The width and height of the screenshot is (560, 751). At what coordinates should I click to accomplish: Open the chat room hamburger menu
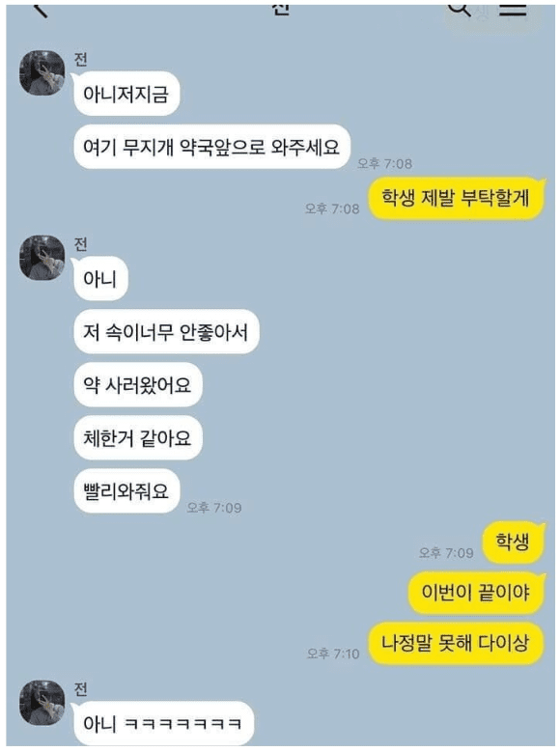513,9
